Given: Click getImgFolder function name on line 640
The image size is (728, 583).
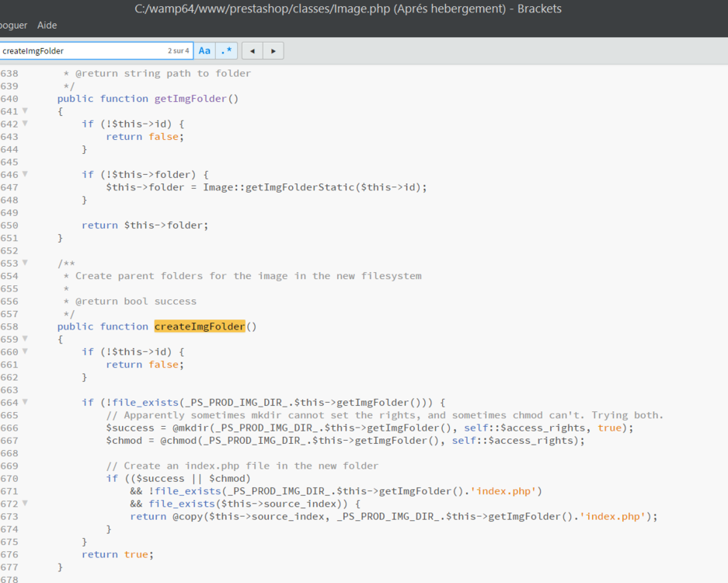Looking at the screenshot, I should (x=190, y=99).
